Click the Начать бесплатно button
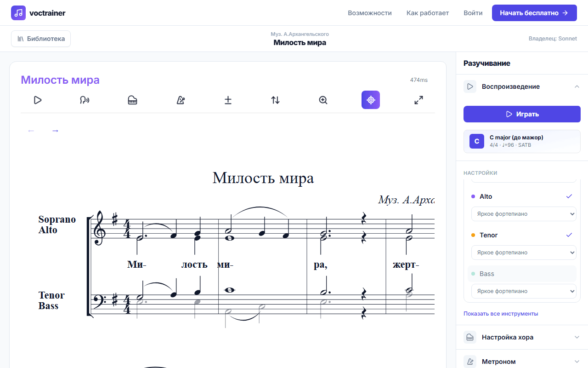 534,13
